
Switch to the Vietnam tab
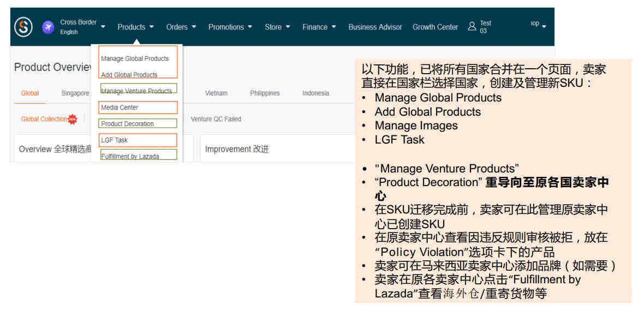click(216, 93)
